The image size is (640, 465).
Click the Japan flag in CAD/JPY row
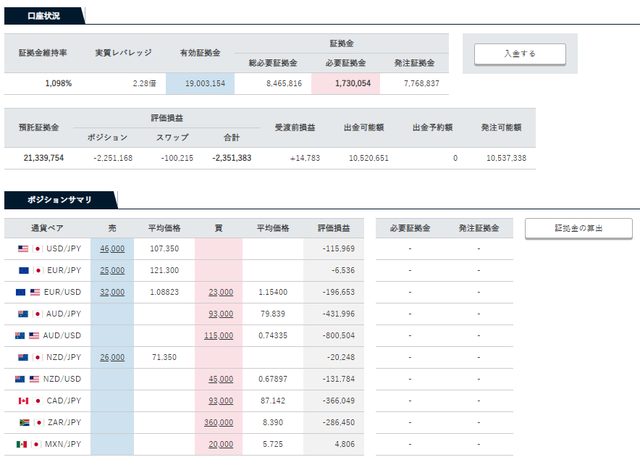coord(38,401)
